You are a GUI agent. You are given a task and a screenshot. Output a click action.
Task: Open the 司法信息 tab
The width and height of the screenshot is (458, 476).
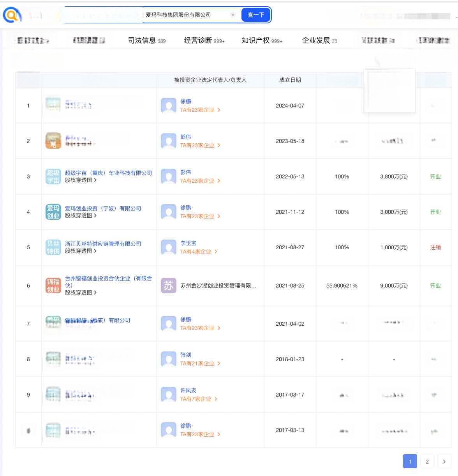click(x=147, y=41)
